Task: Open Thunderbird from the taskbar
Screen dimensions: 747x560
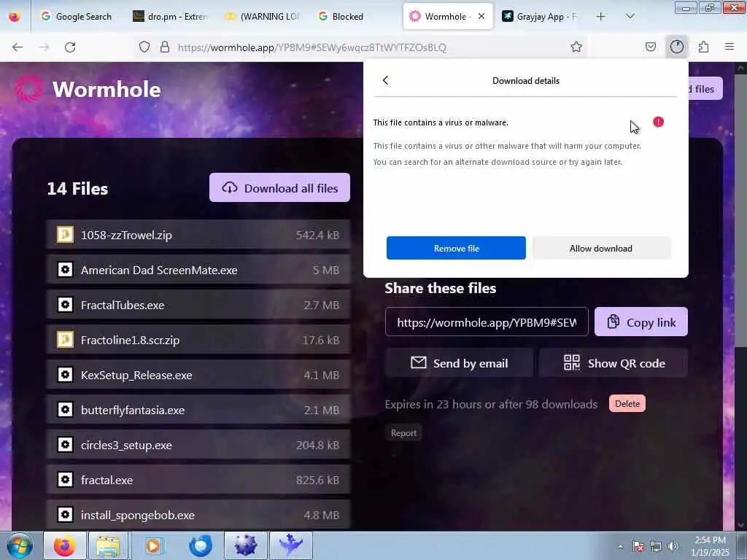Action: click(x=200, y=545)
